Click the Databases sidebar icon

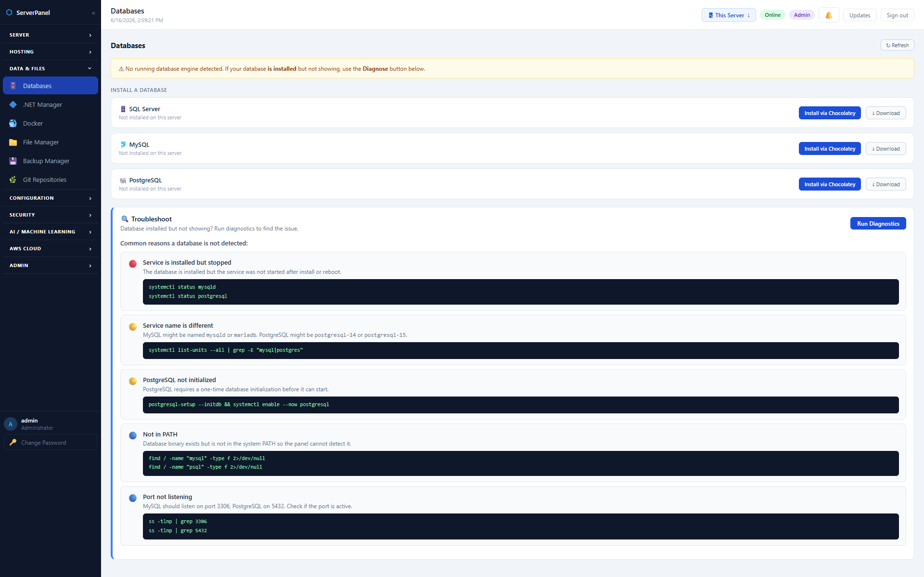[x=13, y=86]
